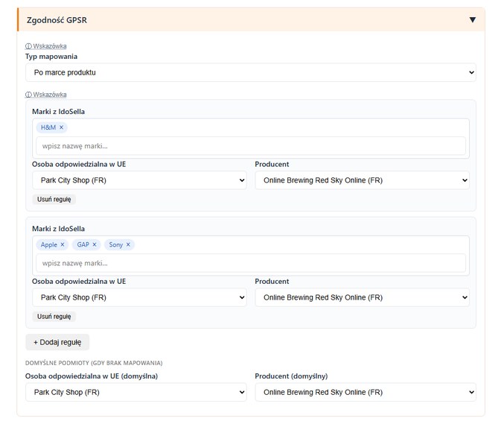Viewport: 504px width, 427px height.
Task: Click Usuń regułę for the H&M rule
Action: click(x=54, y=199)
